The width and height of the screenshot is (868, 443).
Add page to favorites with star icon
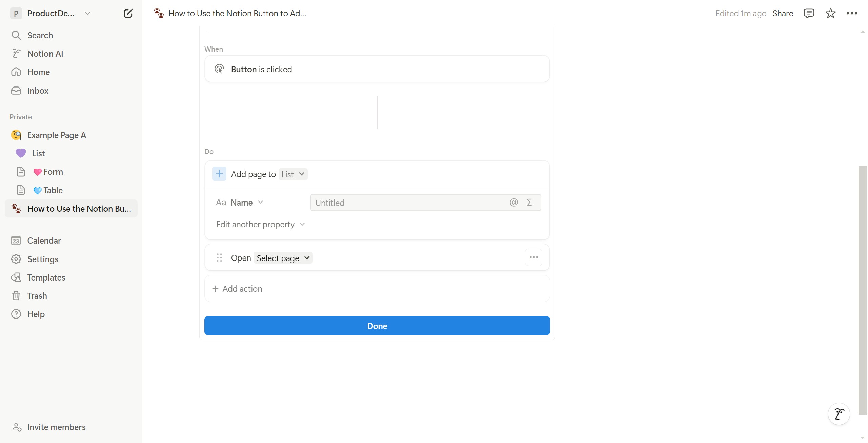click(830, 13)
